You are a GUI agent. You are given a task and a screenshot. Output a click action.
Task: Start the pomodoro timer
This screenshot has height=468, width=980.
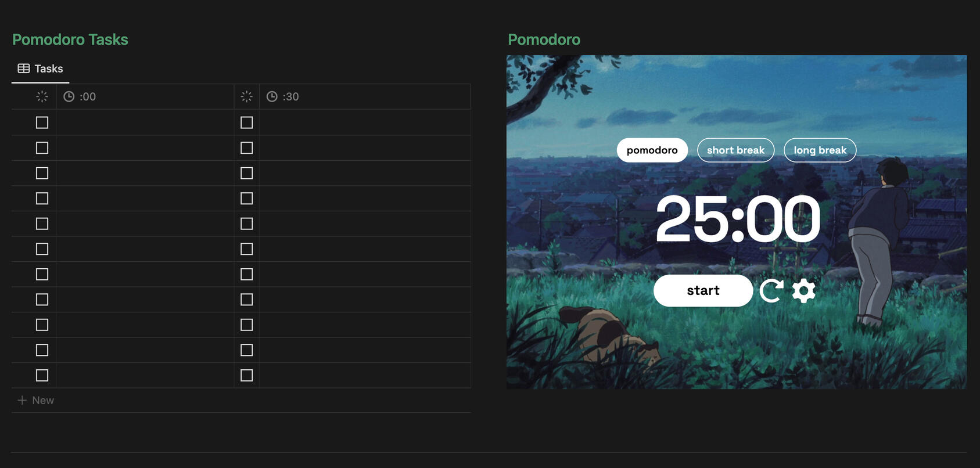point(703,290)
